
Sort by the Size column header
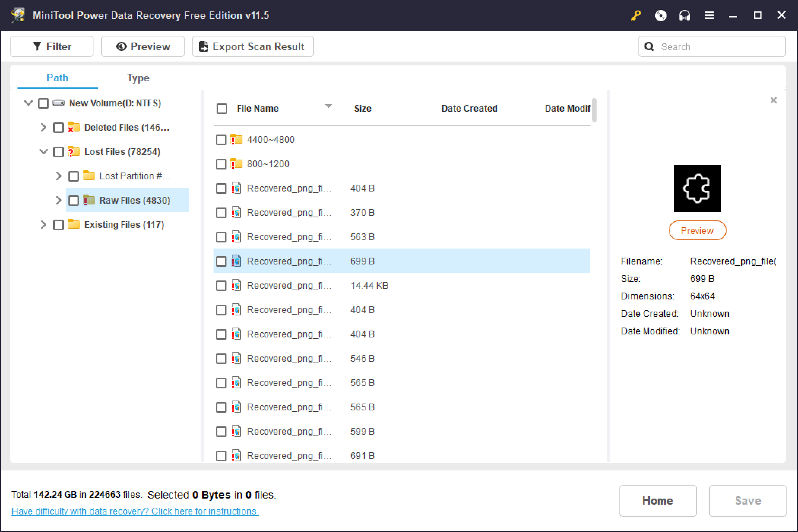coord(363,109)
